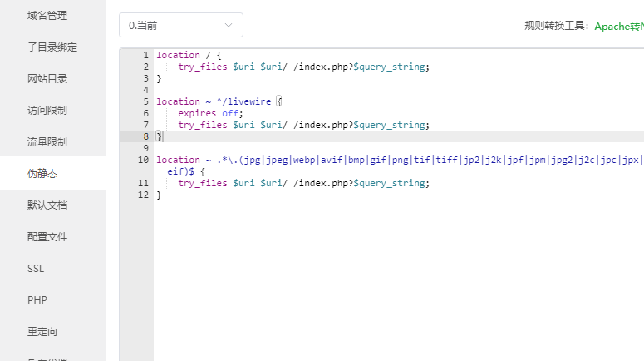
Task: Open 默认文档 in the sidebar
Action: 47,205
